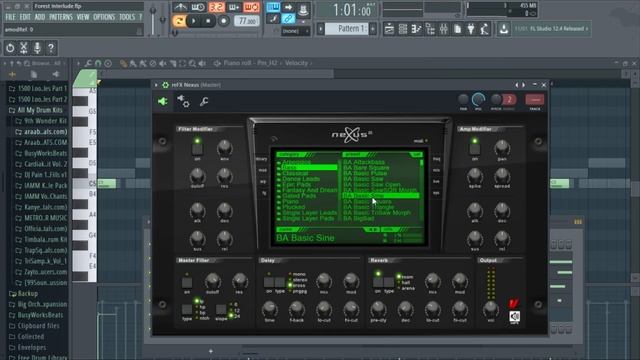Click the Output vol knob in Nexus

point(490,309)
